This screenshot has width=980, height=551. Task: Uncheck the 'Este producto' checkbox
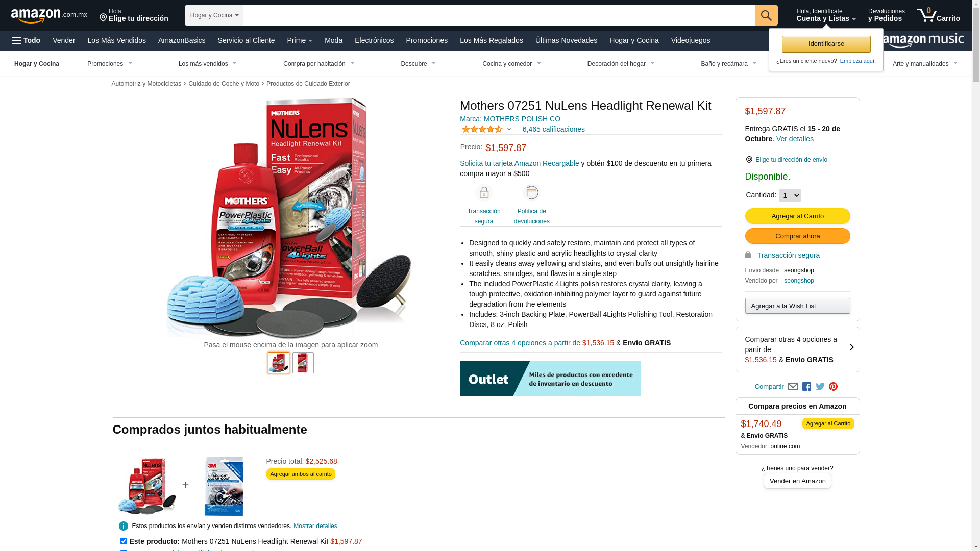click(124, 541)
